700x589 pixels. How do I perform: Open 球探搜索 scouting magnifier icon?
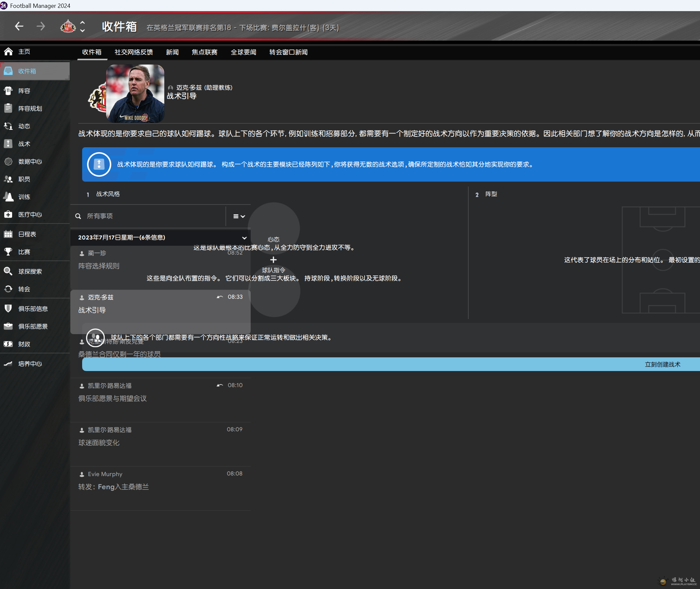pos(9,271)
